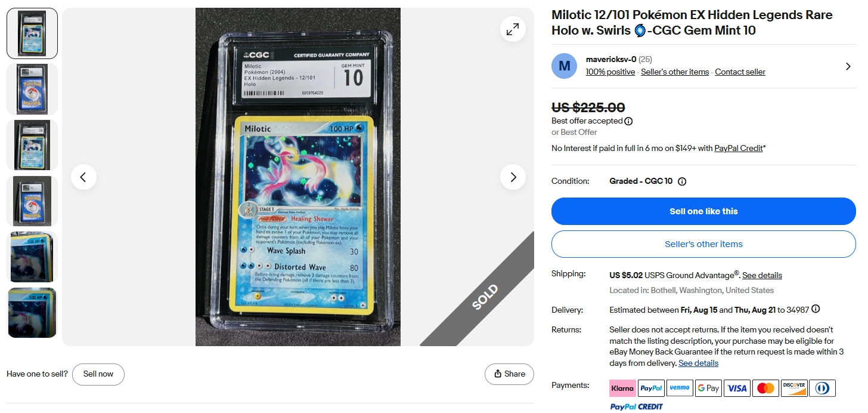
Task: Open seller avatar M icon
Action: (x=565, y=66)
